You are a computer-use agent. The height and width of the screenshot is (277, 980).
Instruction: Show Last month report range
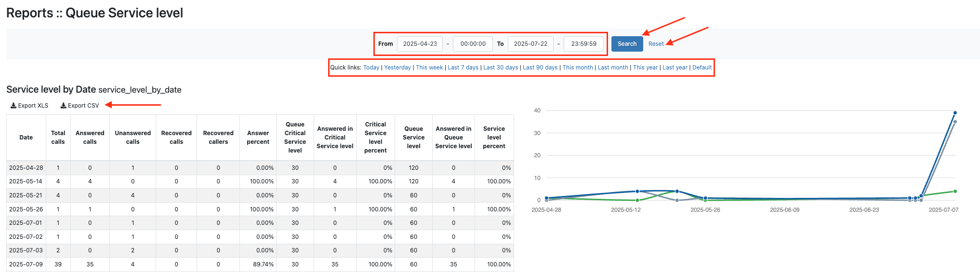click(613, 68)
